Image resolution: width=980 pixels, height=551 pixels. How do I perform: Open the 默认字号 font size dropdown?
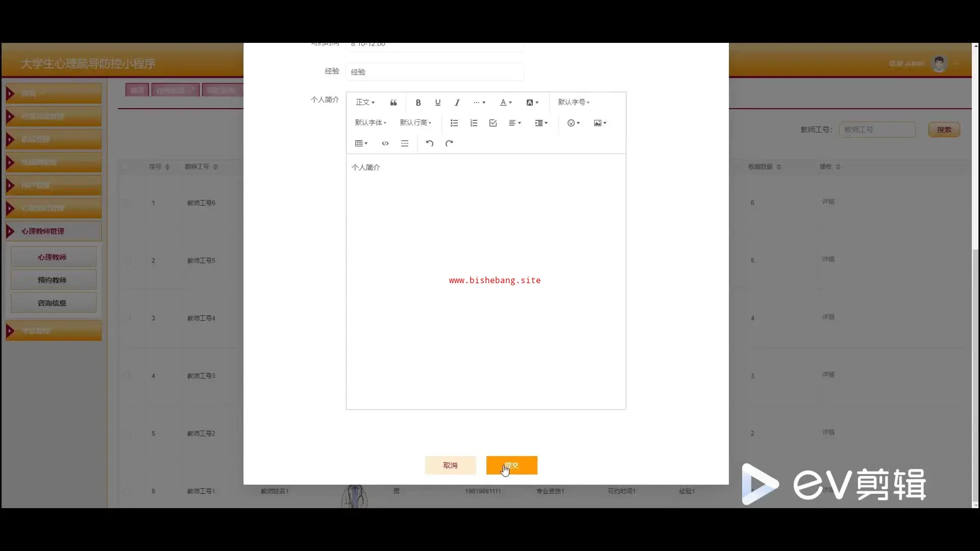574,103
